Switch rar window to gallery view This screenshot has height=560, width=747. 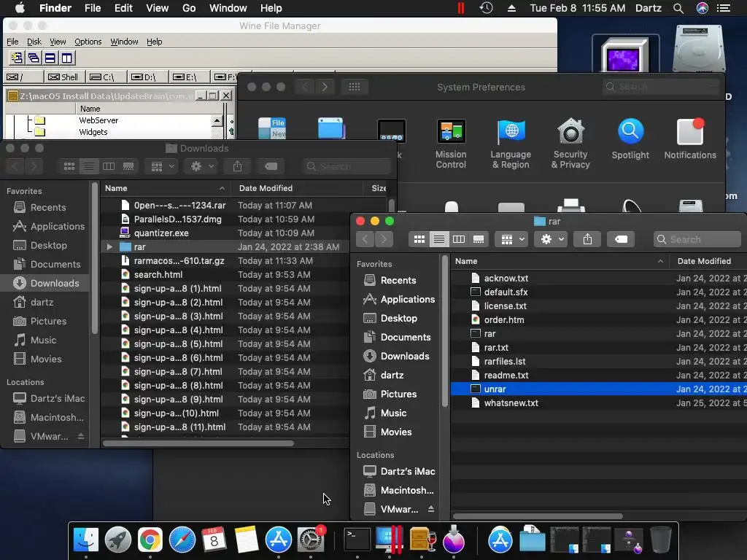tap(479, 239)
